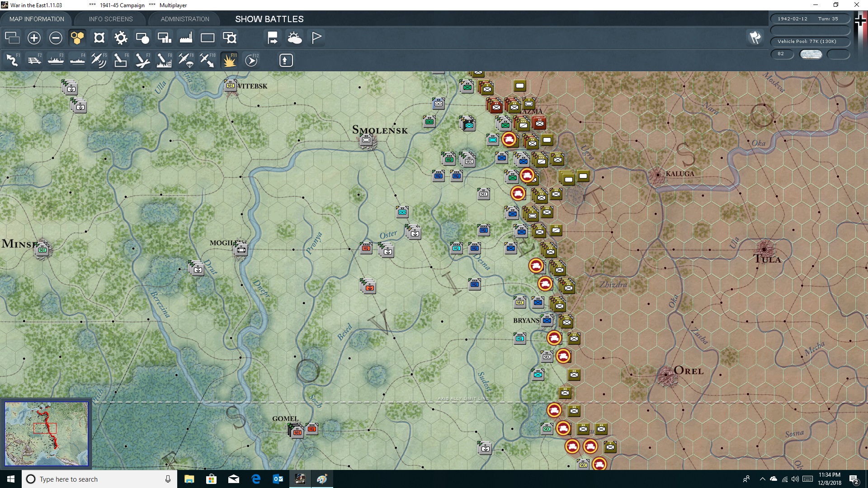
Task: Toggle Show Battles mode (F11 explosion icon)
Action: click(x=230, y=60)
